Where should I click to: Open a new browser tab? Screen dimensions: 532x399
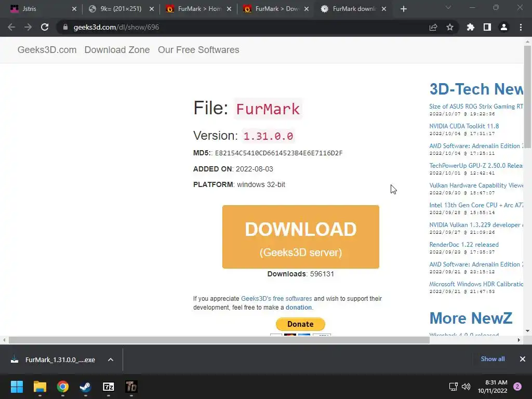tap(403, 9)
